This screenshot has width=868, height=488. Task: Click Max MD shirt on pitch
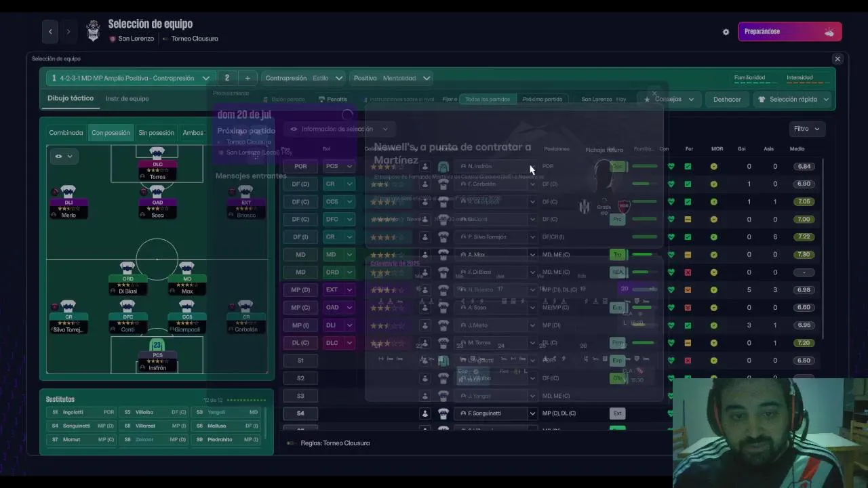(187, 268)
